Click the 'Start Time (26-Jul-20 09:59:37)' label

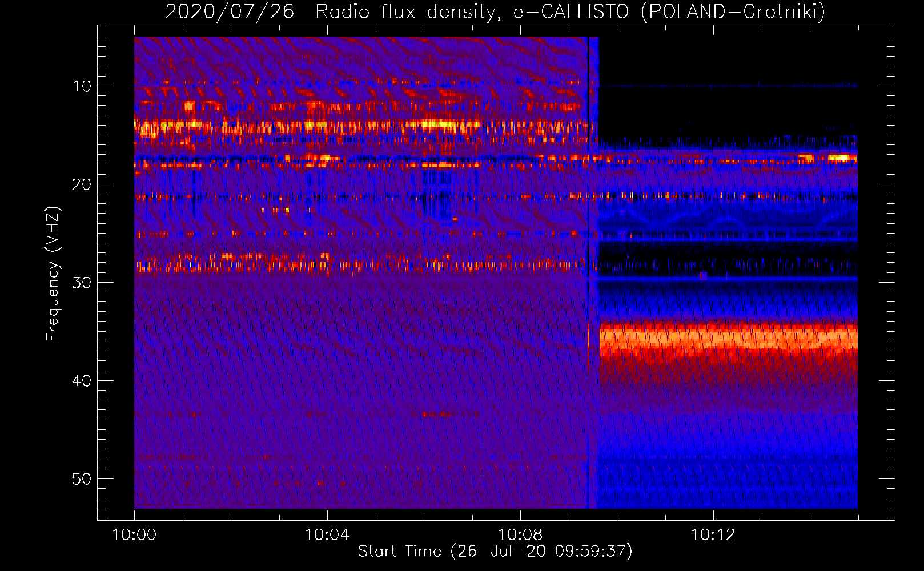[x=495, y=551]
